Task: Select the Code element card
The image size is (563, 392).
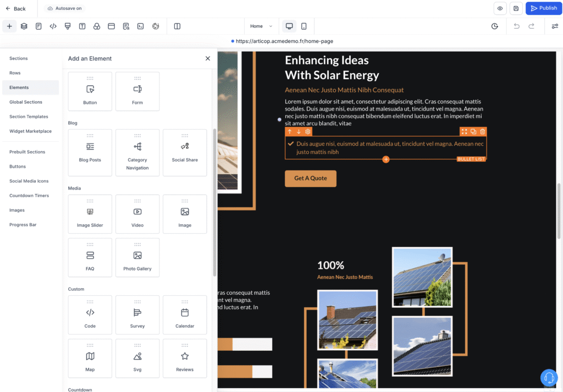Action: [90, 315]
